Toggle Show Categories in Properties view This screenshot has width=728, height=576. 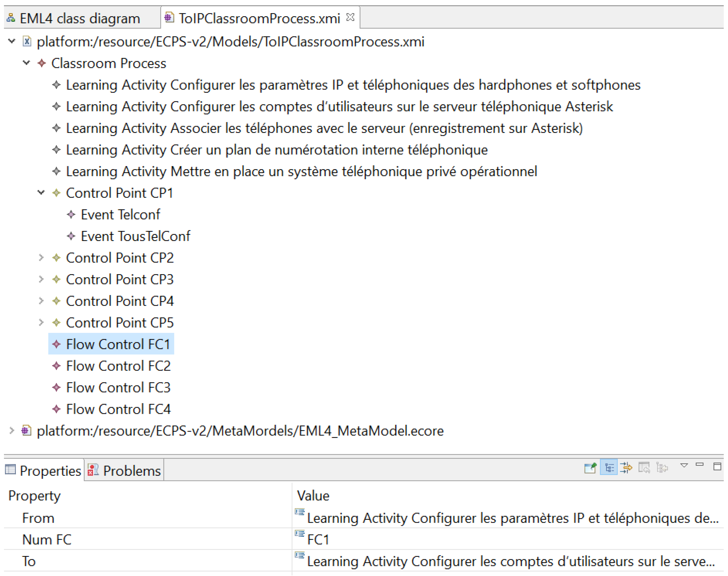[609, 468]
